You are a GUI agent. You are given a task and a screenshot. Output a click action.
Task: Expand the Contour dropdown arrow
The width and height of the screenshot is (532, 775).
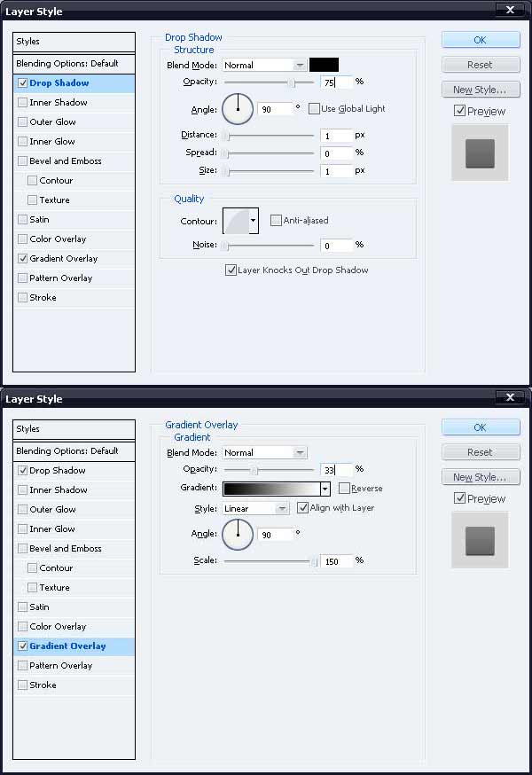coord(254,220)
